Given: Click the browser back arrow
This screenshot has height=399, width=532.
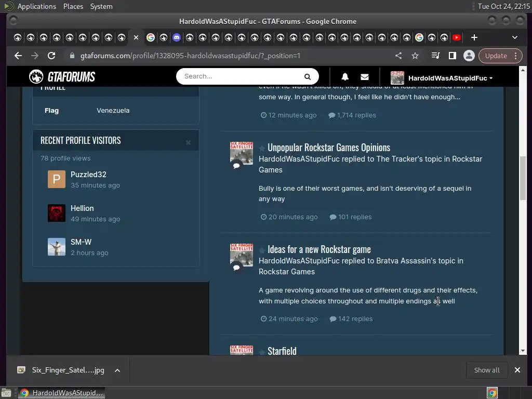Looking at the screenshot, I should coord(18,56).
